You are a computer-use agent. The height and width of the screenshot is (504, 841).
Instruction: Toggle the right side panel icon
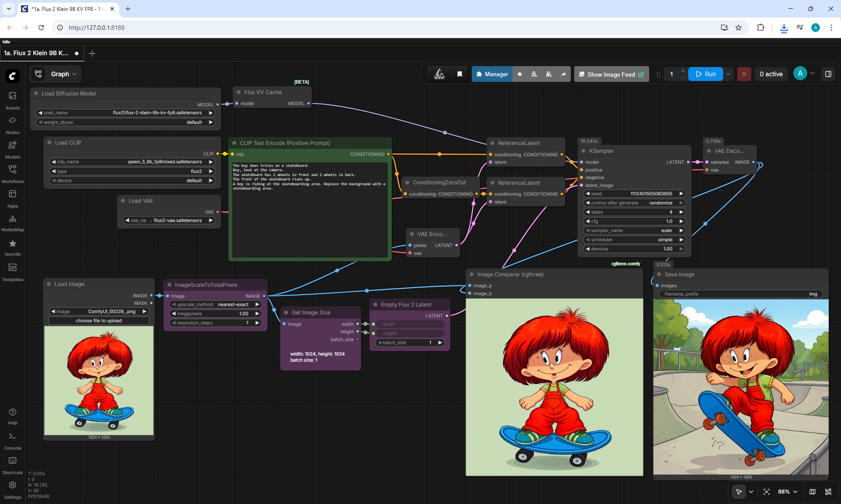[828, 74]
